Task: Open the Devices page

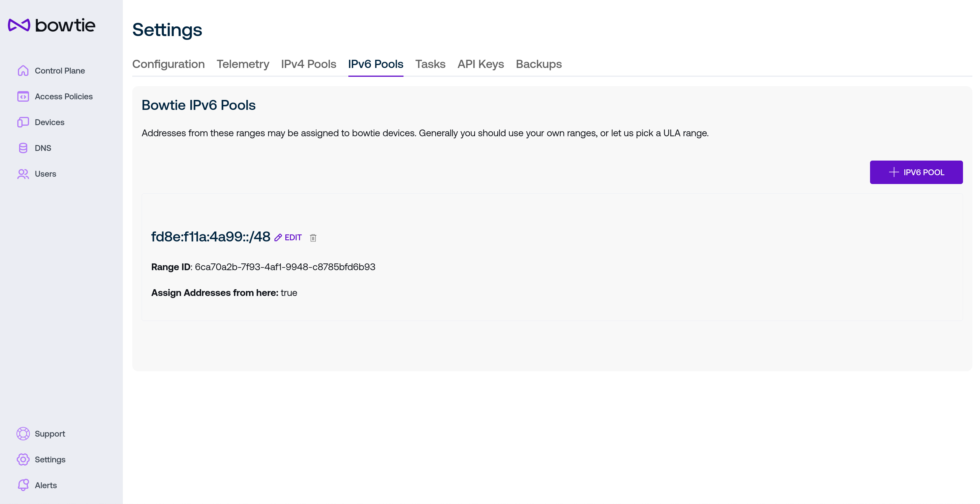Action: click(50, 122)
